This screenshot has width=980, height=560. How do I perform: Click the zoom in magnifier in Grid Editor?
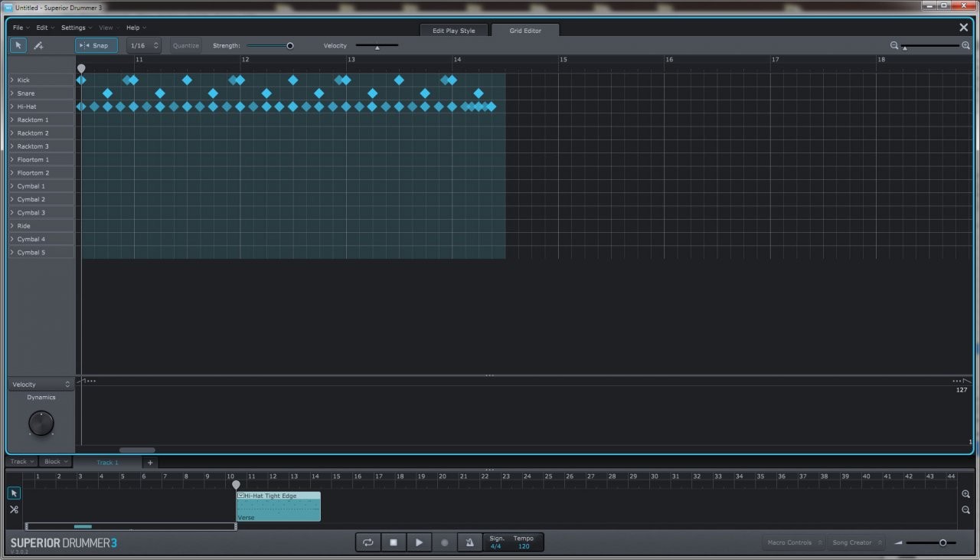click(x=965, y=45)
